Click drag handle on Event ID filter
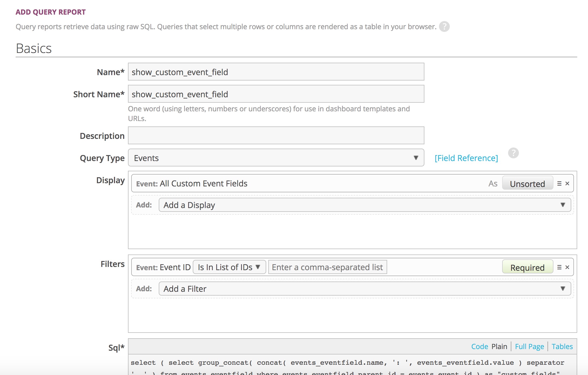 coord(559,267)
